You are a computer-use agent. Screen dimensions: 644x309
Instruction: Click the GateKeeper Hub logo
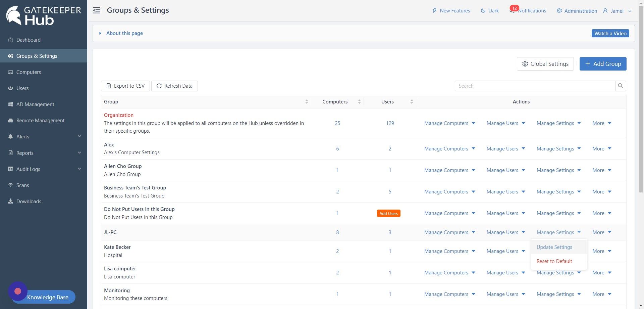tap(44, 15)
